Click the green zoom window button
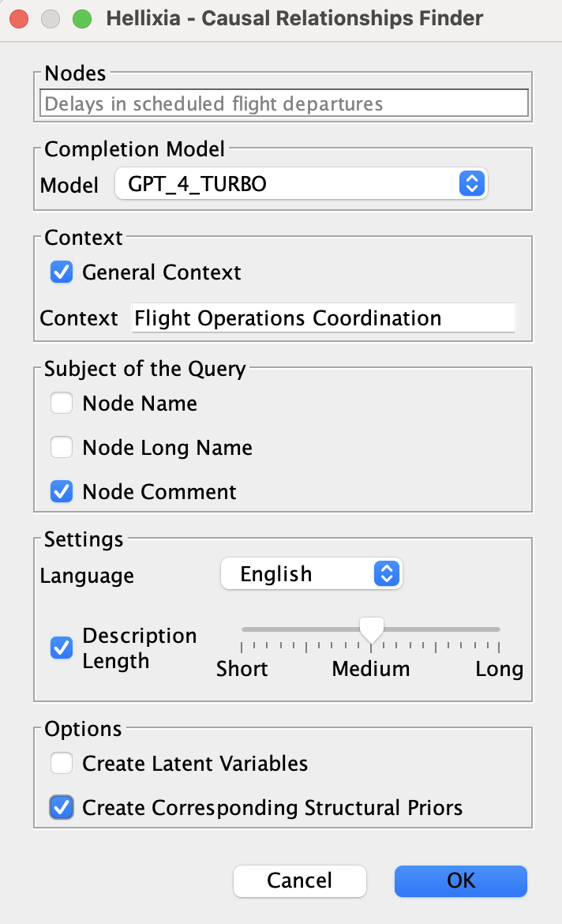This screenshot has height=924, width=562. point(81,18)
